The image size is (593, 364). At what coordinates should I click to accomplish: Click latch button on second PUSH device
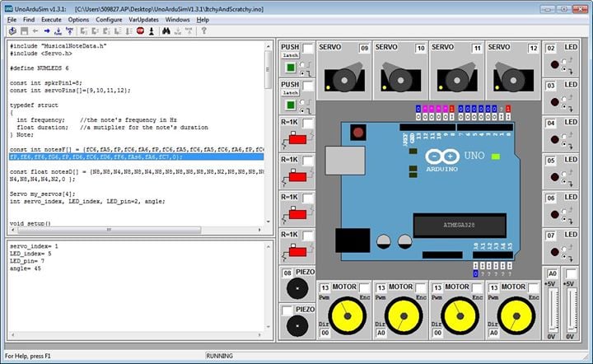click(291, 92)
